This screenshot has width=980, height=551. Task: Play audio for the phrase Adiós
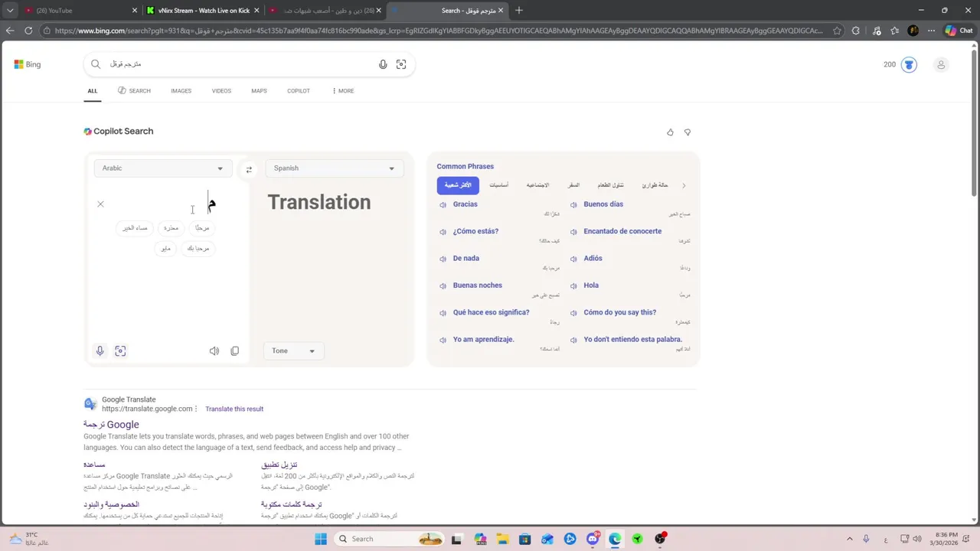click(x=573, y=259)
